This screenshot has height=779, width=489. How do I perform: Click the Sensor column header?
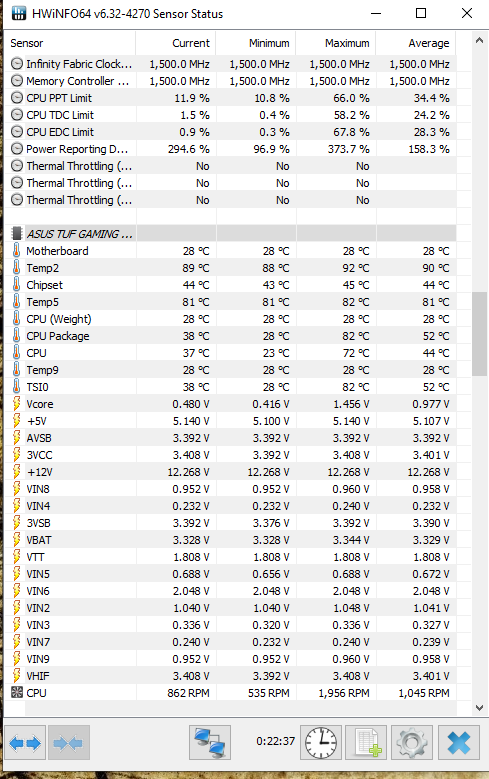[70, 43]
